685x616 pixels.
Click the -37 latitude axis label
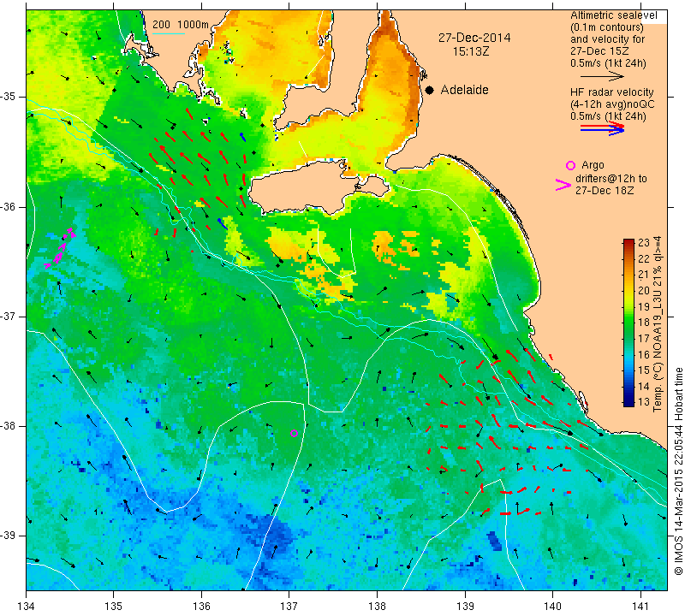click(x=9, y=316)
